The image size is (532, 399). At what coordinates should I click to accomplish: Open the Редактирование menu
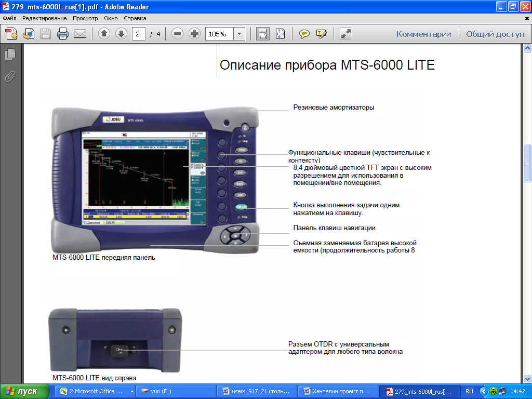tap(45, 18)
